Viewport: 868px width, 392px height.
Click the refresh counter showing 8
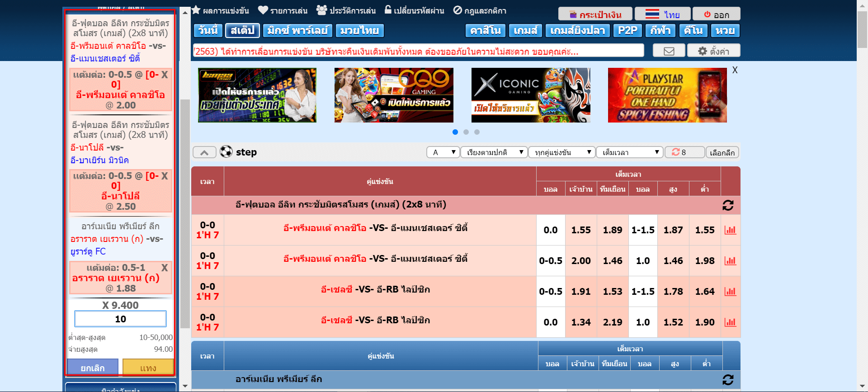click(684, 152)
